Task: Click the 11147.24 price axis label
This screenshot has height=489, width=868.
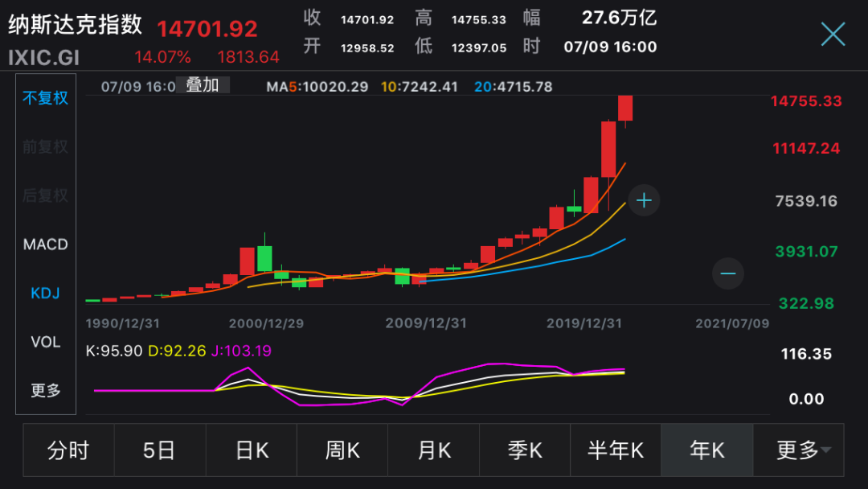Action: point(806,149)
